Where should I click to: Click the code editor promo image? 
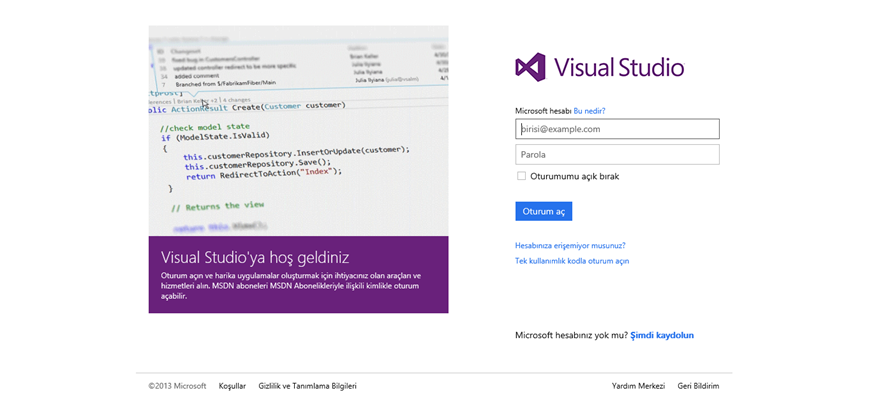[x=299, y=131]
